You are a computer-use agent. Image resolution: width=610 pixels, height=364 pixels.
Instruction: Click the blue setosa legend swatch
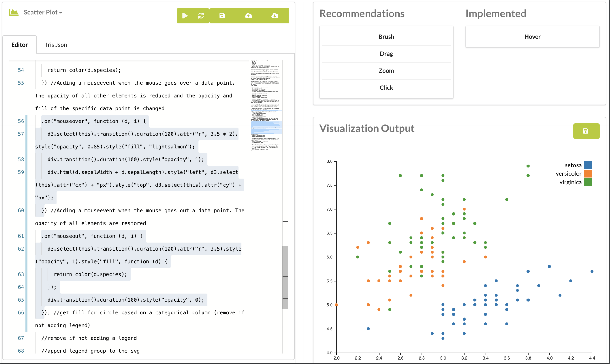click(x=588, y=165)
